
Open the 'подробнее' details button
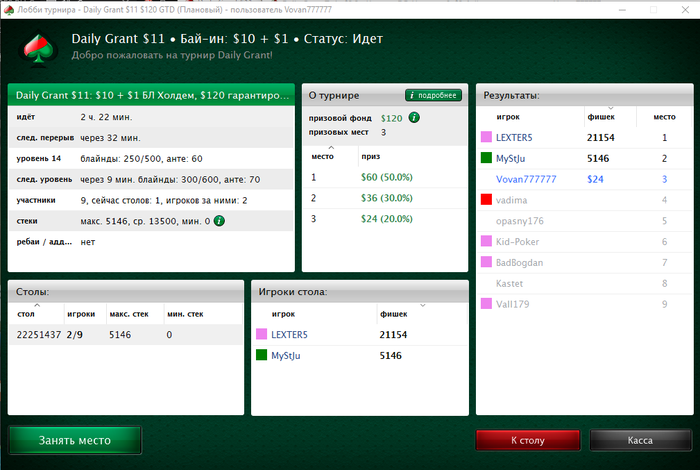433,95
